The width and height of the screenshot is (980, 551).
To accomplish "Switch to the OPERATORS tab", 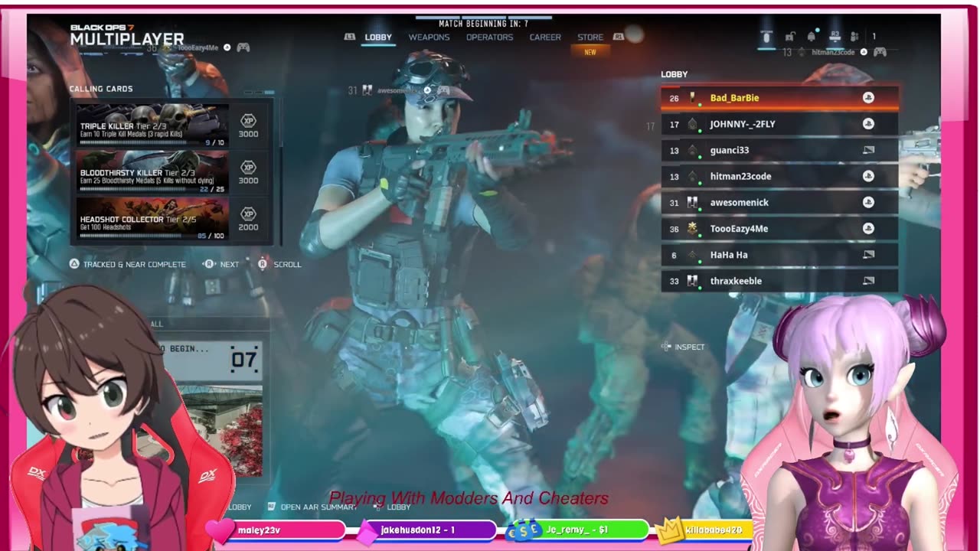I will click(489, 37).
